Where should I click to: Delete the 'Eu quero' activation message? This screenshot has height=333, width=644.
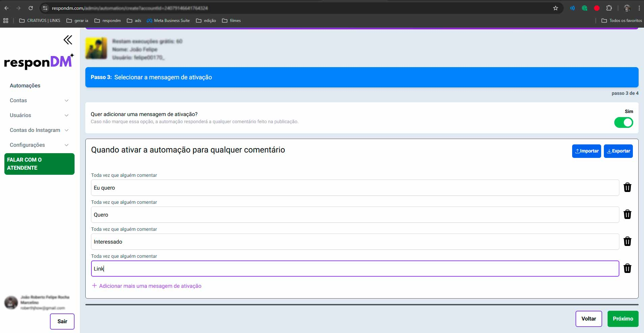pos(627,188)
